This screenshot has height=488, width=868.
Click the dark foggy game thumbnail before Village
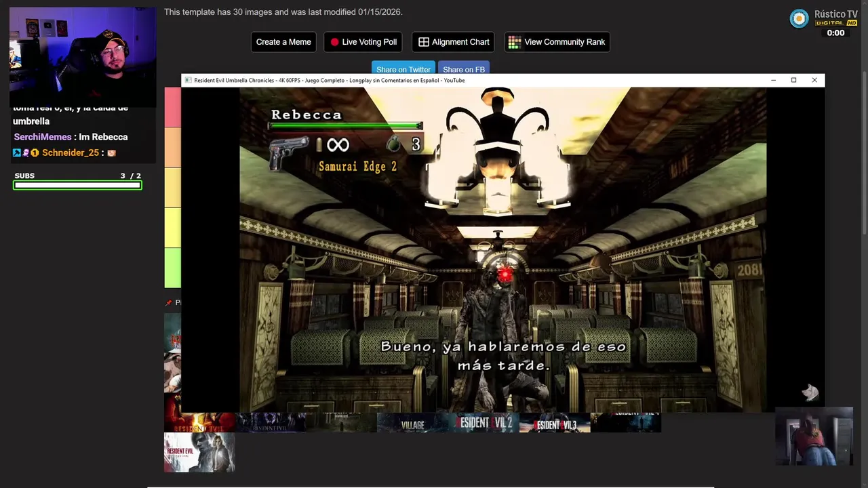click(x=342, y=422)
